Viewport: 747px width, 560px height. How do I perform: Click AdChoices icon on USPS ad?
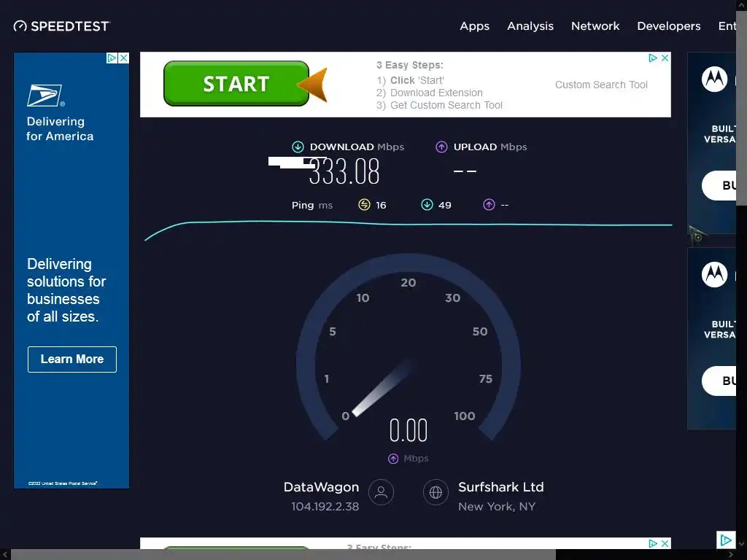pyautogui.click(x=112, y=58)
